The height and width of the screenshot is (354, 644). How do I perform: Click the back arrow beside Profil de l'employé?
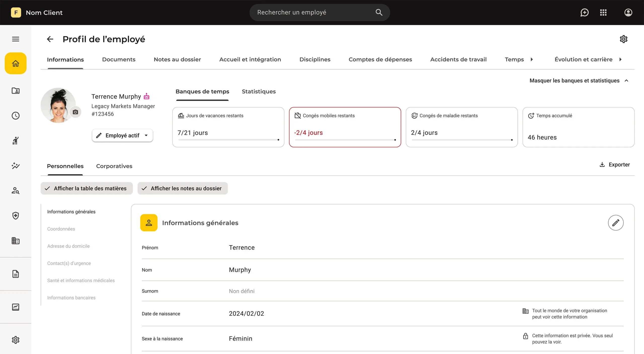click(x=50, y=39)
